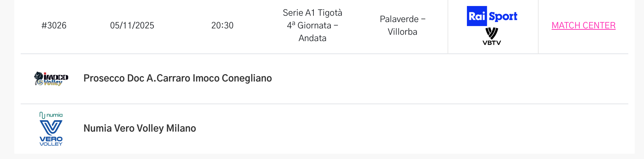The width and height of the screenshot is (644, 159).
Task: Click the Serie A1 Tigotà competition text
Action: tap(312, 13)
